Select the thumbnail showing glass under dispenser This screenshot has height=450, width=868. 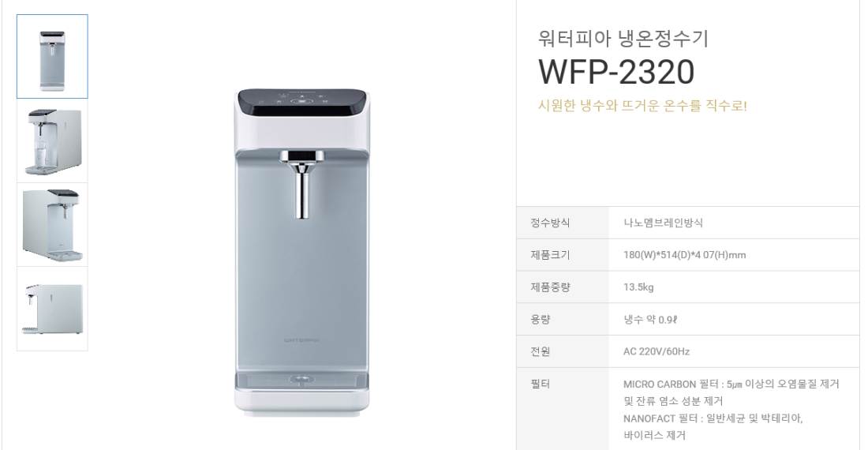pyautogui.click(x=52, y=141)
